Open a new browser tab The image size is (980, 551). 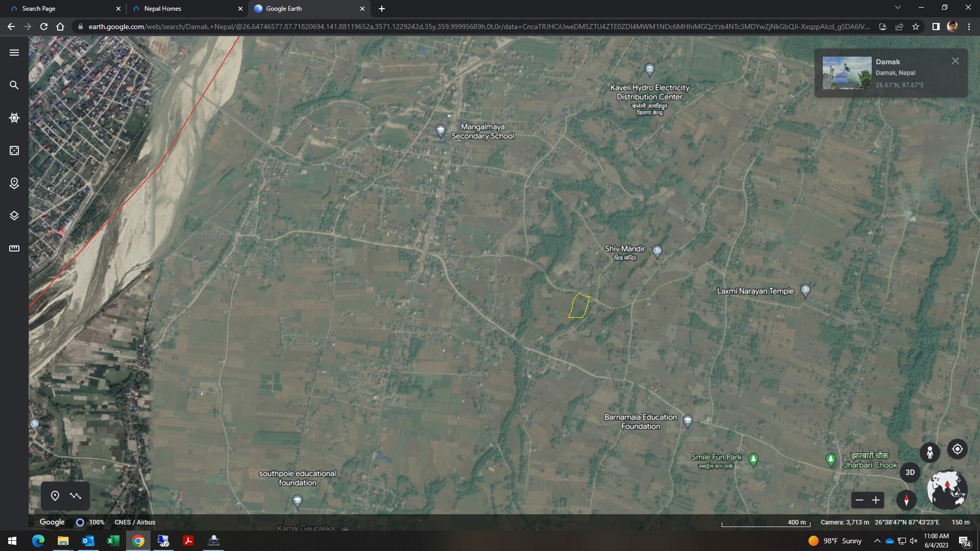[x=382, y=9]
